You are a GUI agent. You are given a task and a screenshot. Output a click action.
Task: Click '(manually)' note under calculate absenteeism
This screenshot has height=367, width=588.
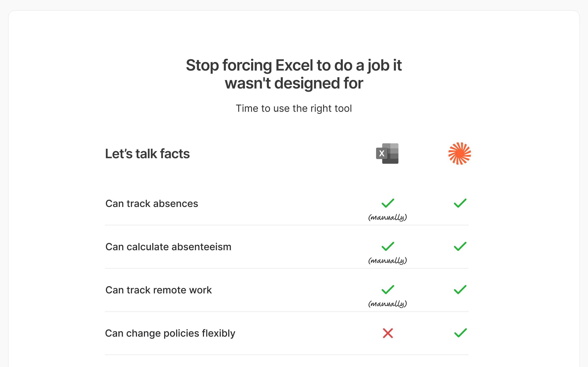[x=388, y=260]
